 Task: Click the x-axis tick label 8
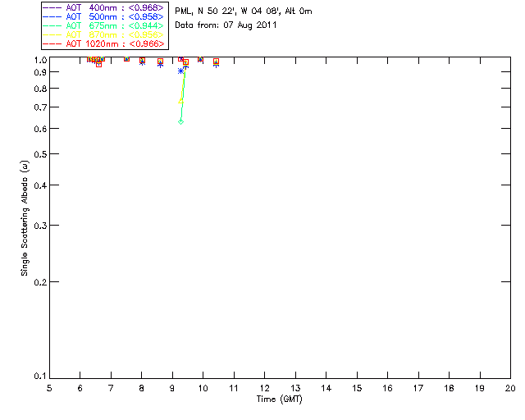pos(142,388)
